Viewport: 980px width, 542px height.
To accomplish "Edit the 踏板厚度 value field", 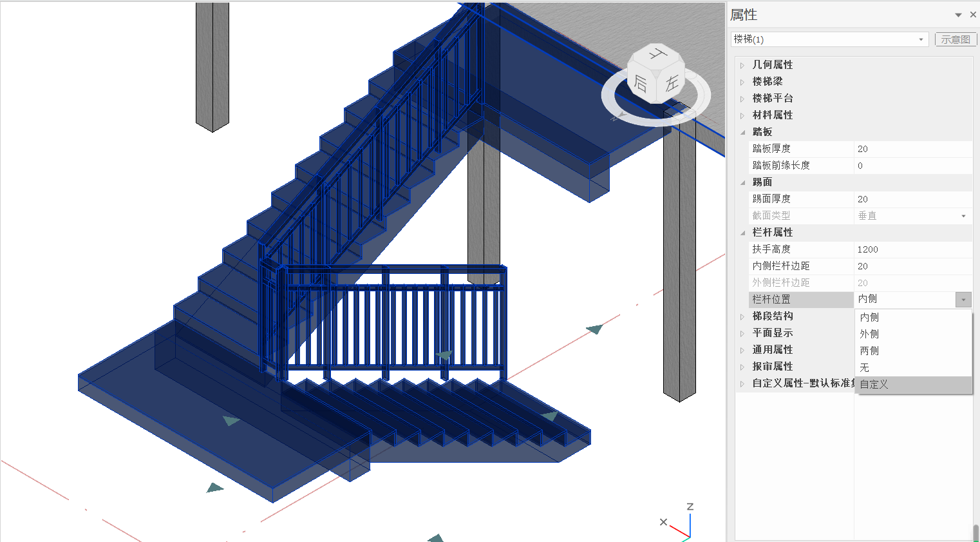I will 913,149.
